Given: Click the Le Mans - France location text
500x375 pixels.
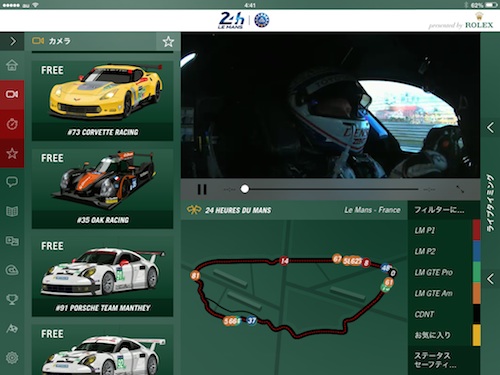Looking at the screenshot, I should (x=372, y=210).
